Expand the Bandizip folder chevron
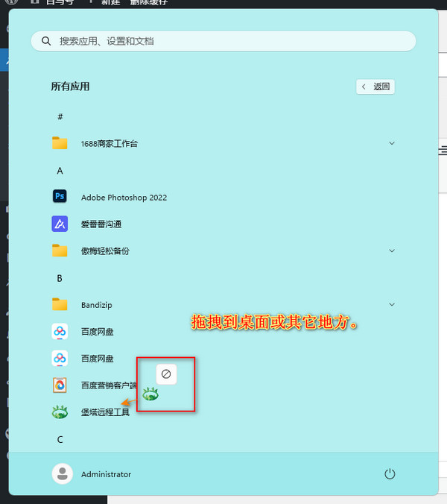447x504 pixels. pos(392,304)
